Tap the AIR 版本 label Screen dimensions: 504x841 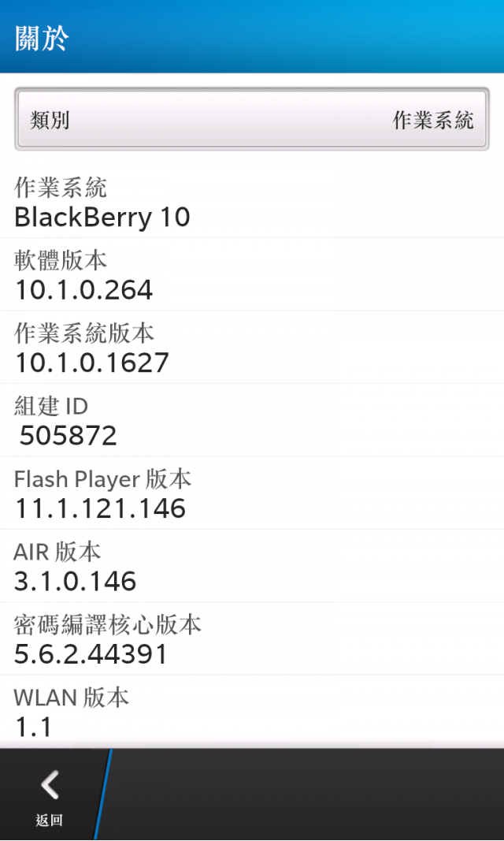57,552
